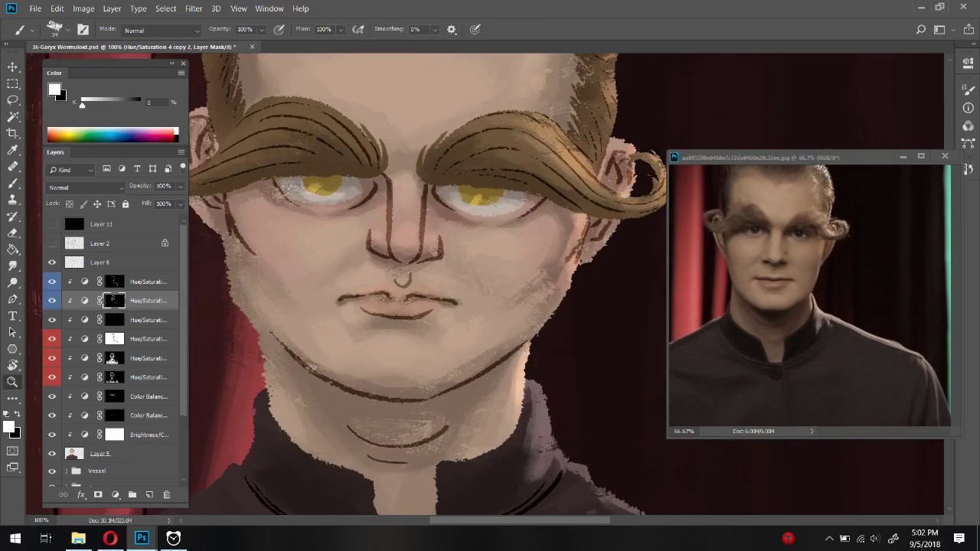
Task: Show Layer 11 visibility box
Action: [52, 224]
